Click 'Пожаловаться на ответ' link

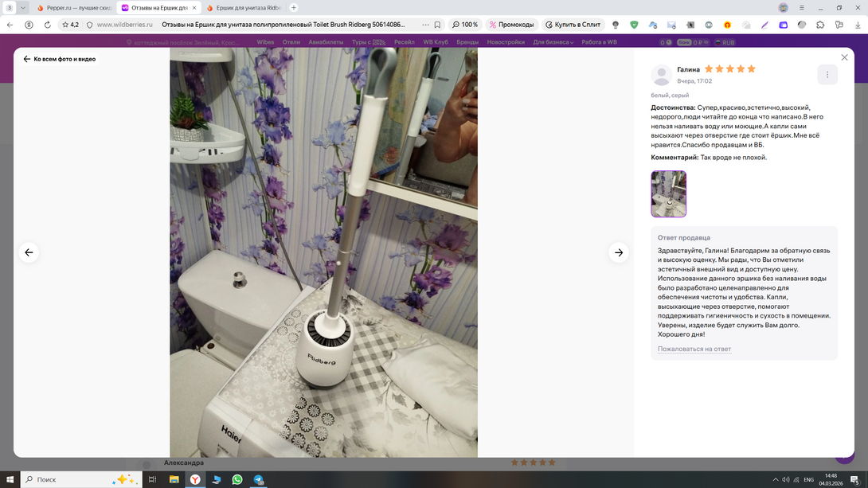(x=694, y=349)
